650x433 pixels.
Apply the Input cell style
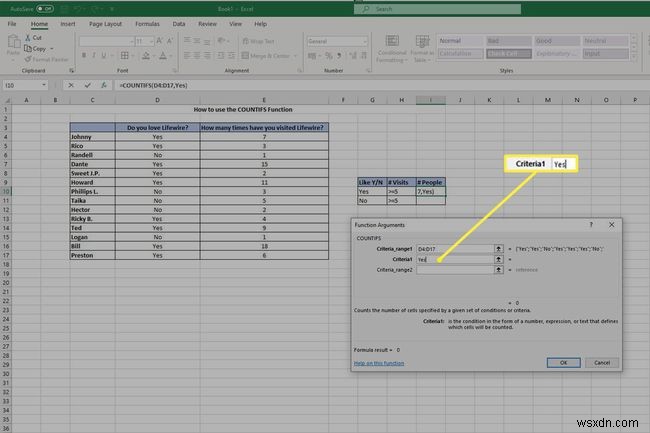605,53
